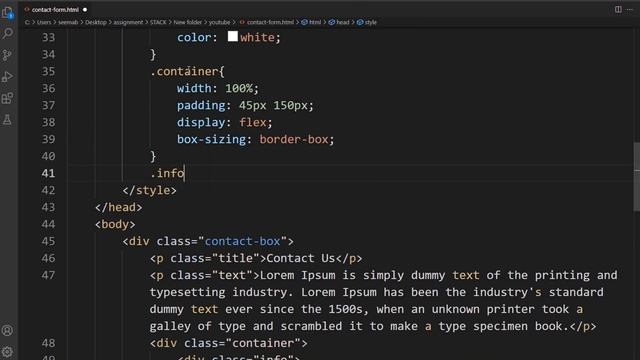The image size is (640, 360).
Task: Click the 'Users' breadcrumb segment
Action: coord(44,22)
